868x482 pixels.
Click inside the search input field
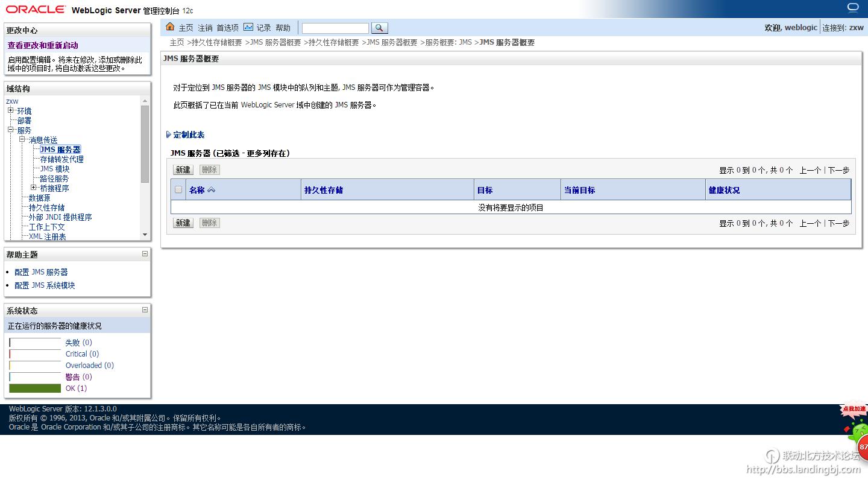coord(335,27)
